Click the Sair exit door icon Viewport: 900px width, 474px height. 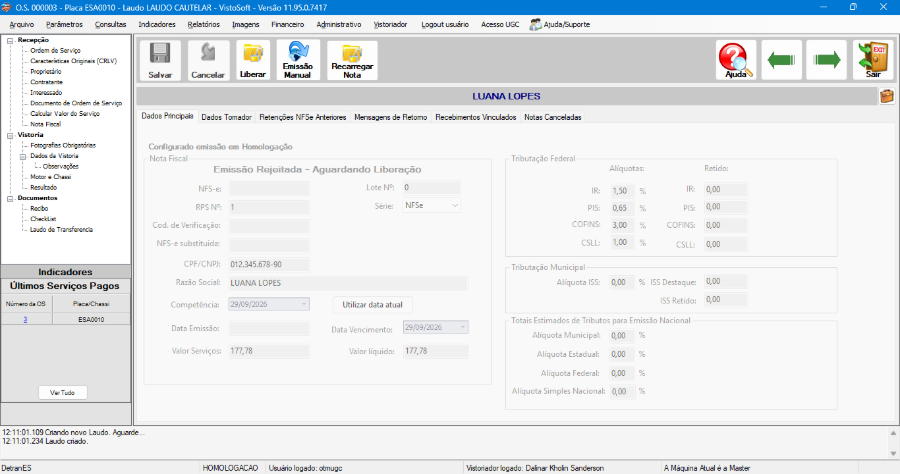click(873, 60)
